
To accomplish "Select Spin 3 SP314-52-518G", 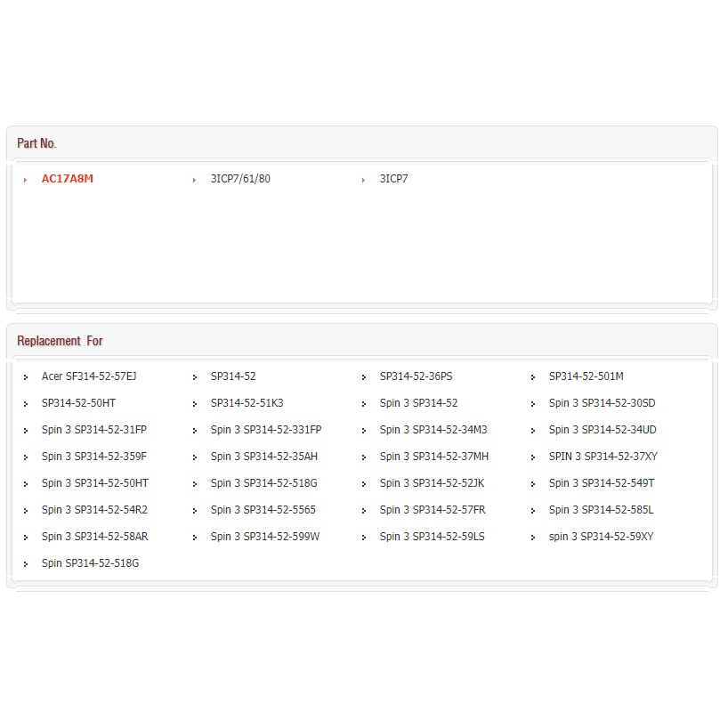I will [264, 483].
